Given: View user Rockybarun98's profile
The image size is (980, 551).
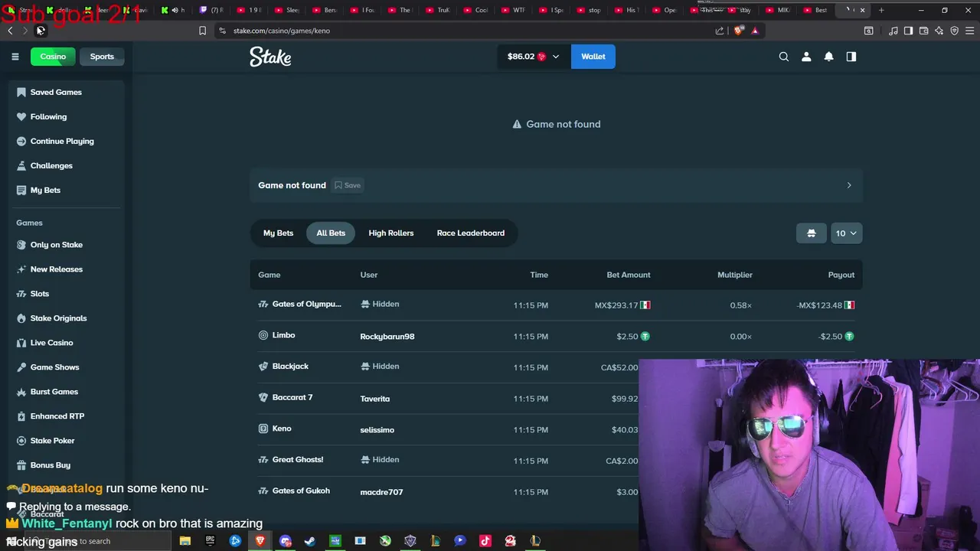Looking at the screenshot, I should (x=387, y=337).
